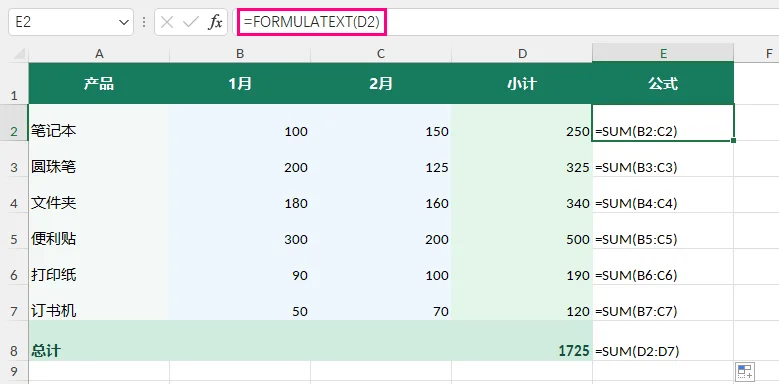Cancel the formula entry with X icon
This screenshot has height=384, width=779.
point(167,22)
